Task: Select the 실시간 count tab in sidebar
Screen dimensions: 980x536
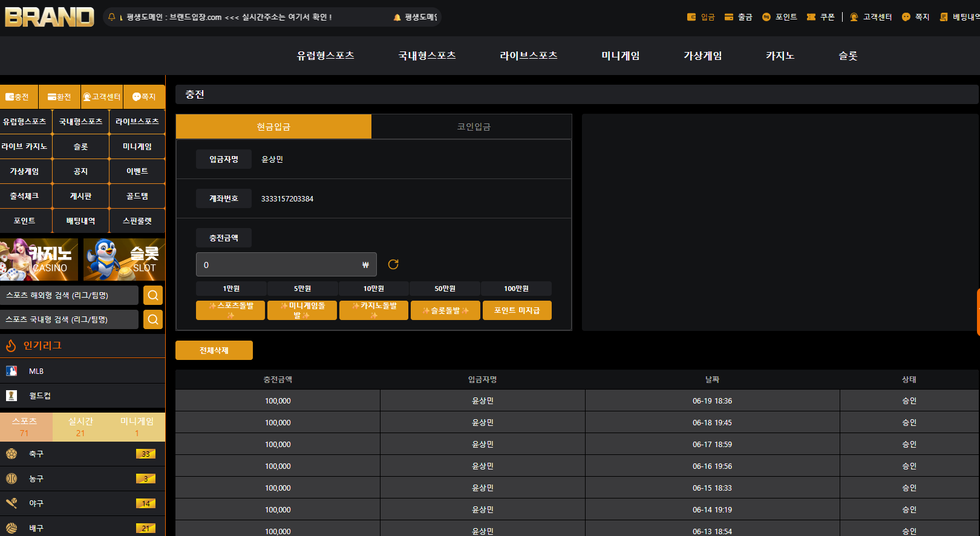Action: 80,427
